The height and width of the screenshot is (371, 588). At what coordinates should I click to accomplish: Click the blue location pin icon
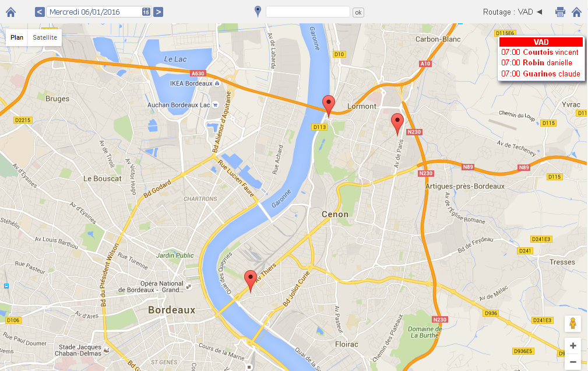coord(258,11)
